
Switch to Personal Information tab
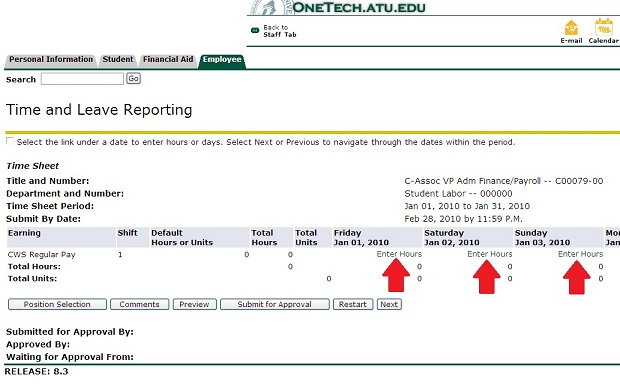click(51, 59)
